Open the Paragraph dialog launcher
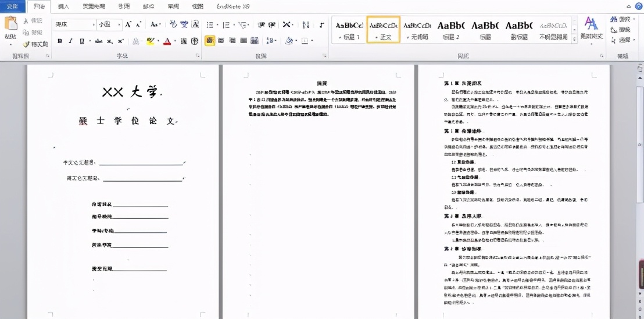 point(324,55)
